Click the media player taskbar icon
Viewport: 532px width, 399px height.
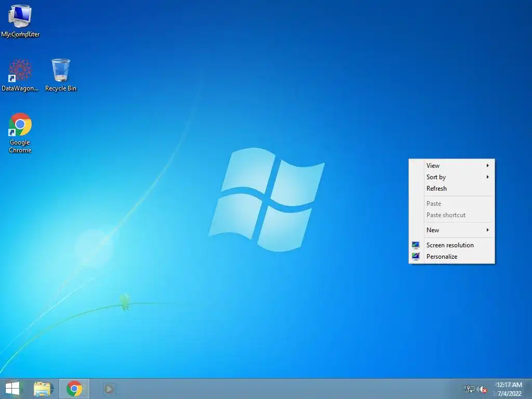[109, 389]
